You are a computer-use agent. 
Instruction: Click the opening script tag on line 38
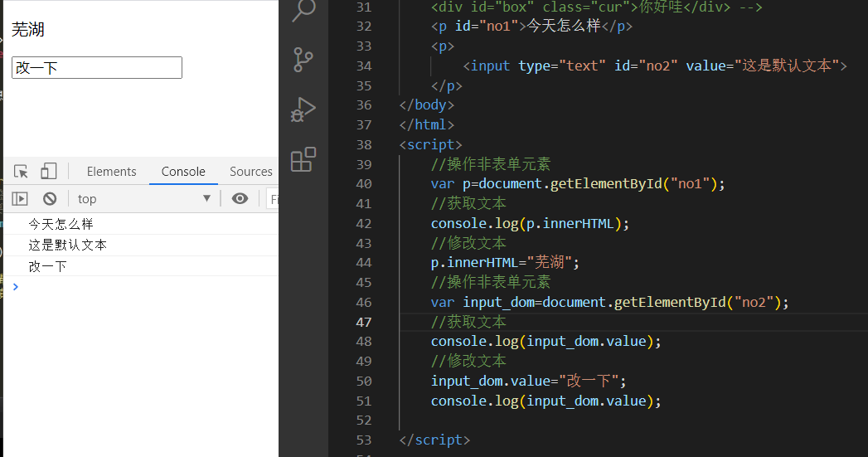pos(430,144)
